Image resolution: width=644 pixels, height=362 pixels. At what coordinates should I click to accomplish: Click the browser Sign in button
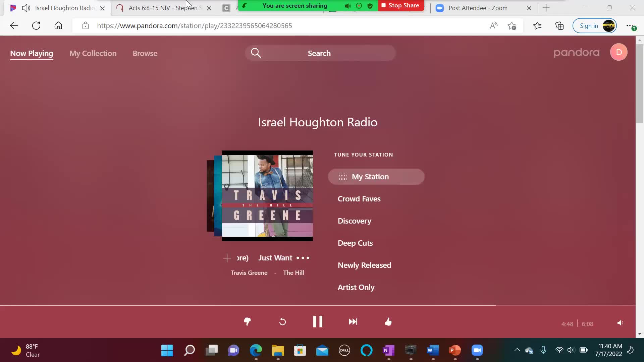coord(594,26)
